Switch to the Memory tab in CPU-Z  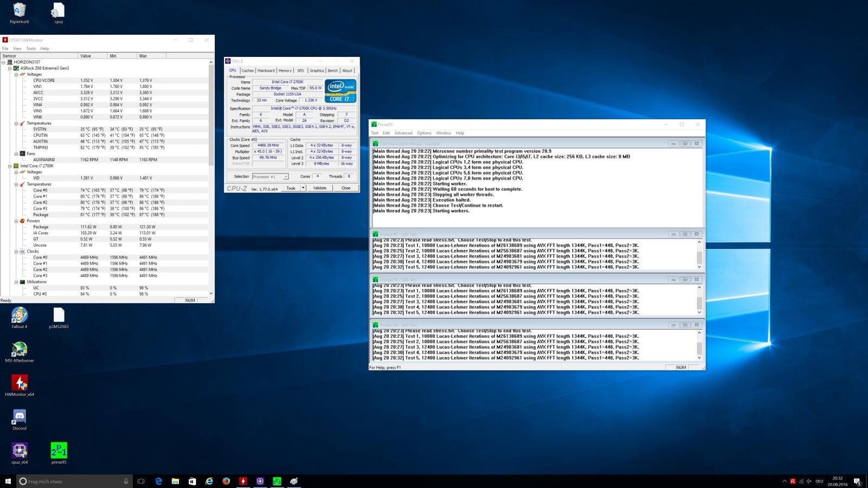(x=285, y=70)
